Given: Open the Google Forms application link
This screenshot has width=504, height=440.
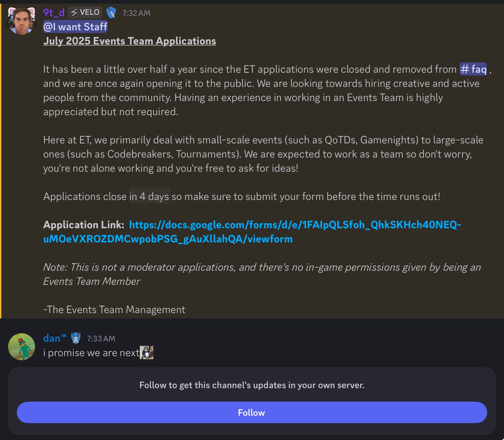Looking at the screenshot, I should click(252, 232).
